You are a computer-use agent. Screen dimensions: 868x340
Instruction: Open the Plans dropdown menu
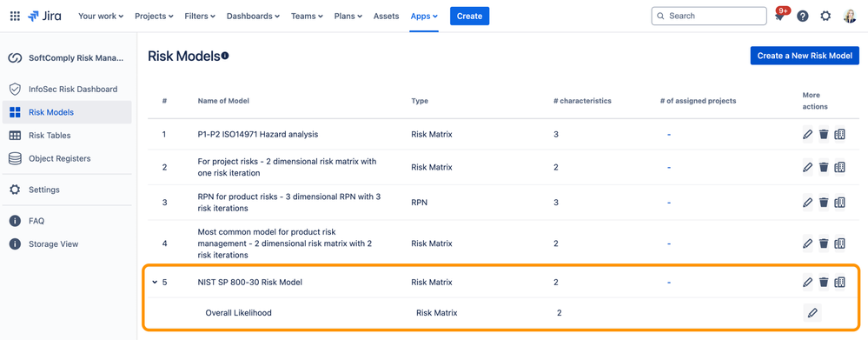coord(348,16)
